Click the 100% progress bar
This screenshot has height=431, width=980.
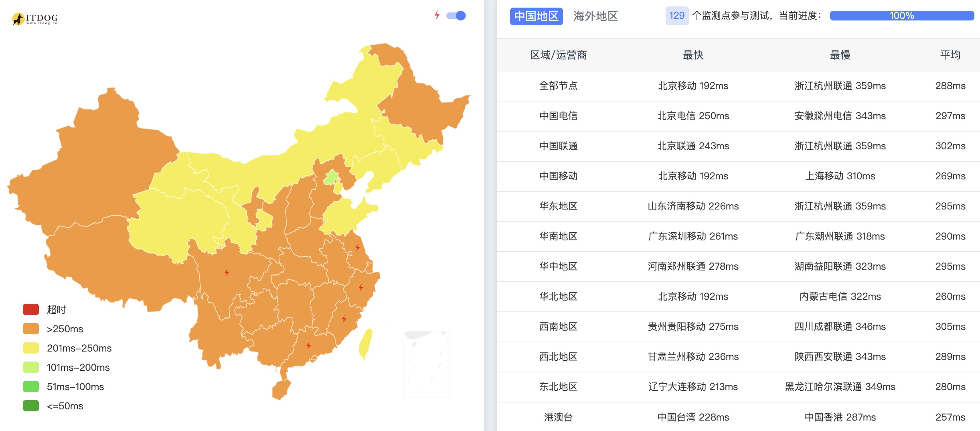click(902, 16)
